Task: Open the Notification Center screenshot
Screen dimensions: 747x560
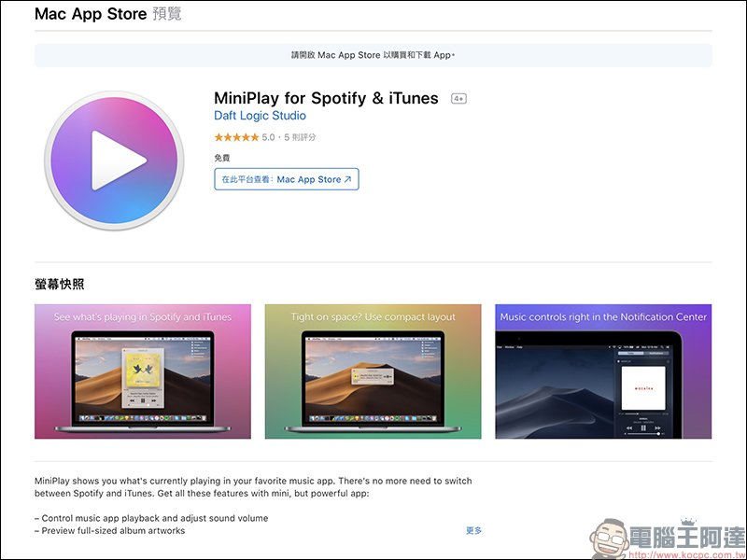Action: [x=603, y=371]
